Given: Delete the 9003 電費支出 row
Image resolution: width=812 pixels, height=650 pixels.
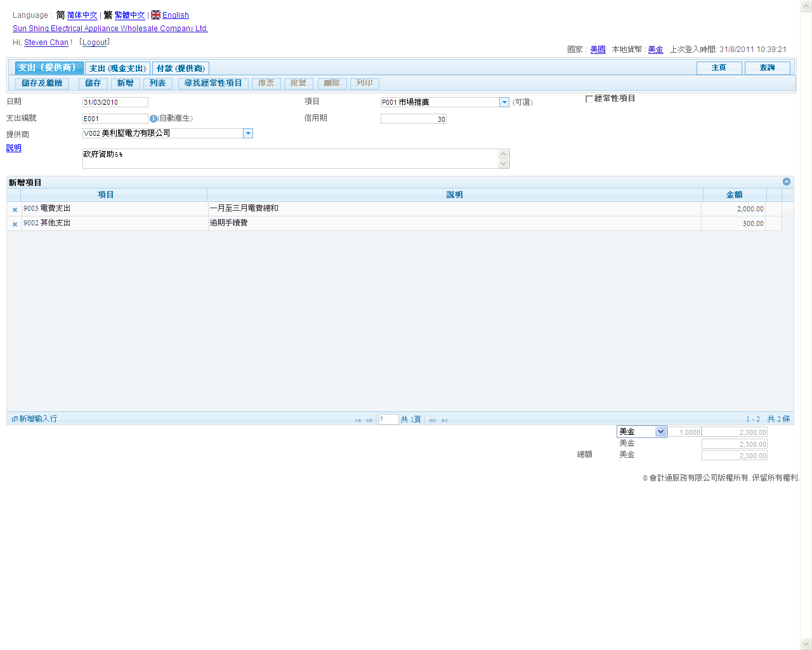Looking at the screenshot, I should click(x=15, y=209).
